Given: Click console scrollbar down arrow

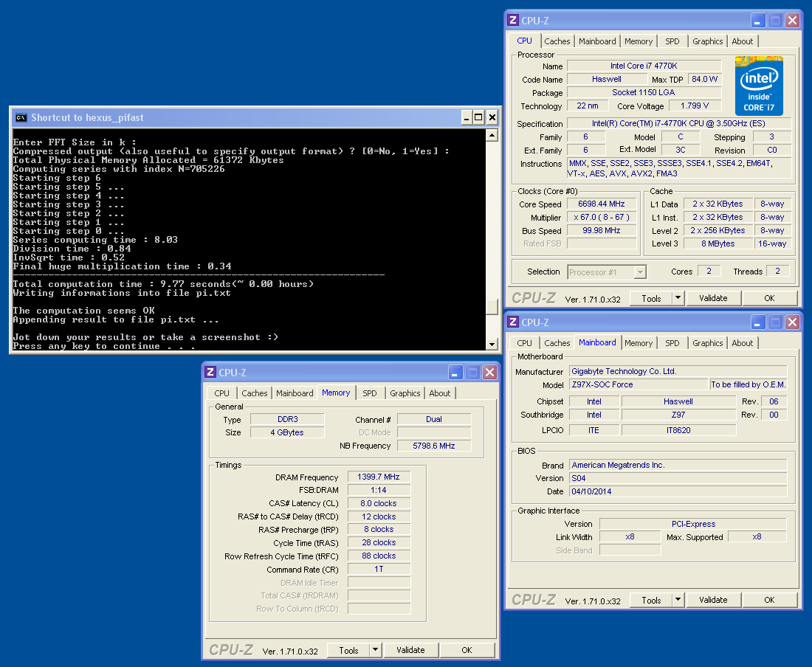Looking at the screenshot, I should tap(492, 344).
